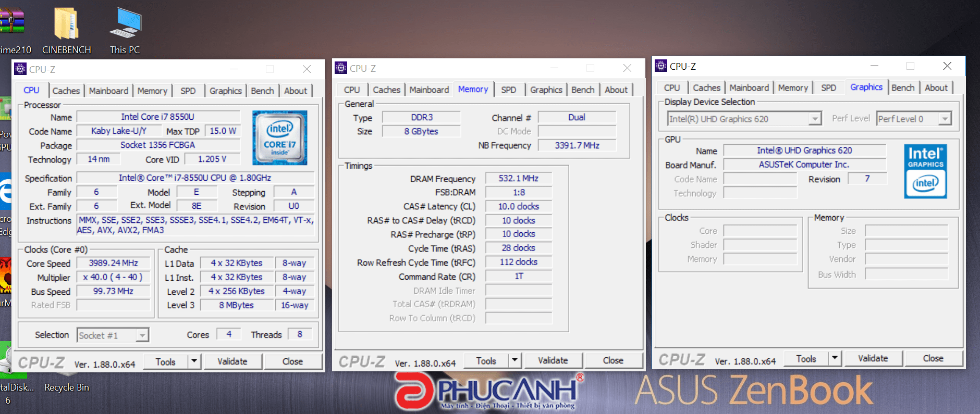The image size is (980, 414).
Task: Click Validate in middle CPU-Z window
Action: tap(553, 360)
